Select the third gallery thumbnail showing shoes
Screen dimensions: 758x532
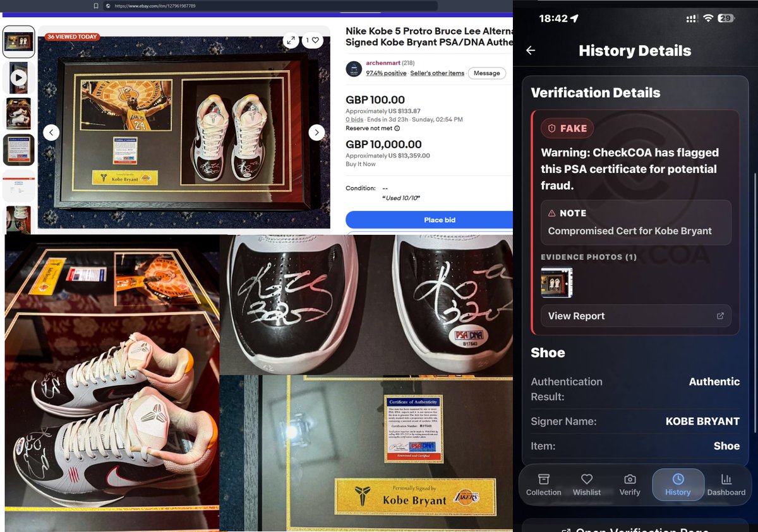point(19,114)
